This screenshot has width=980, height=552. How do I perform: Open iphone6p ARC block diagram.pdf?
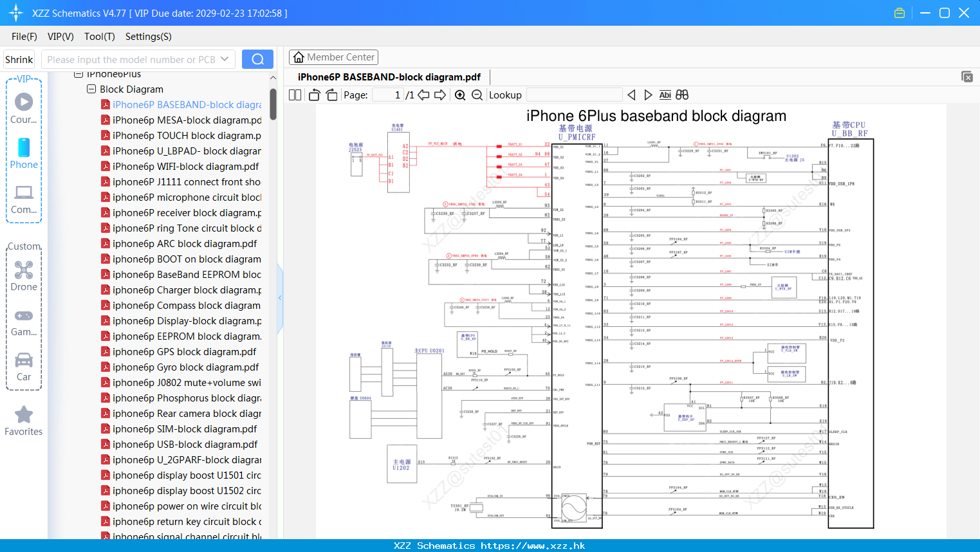pos(180,243)
